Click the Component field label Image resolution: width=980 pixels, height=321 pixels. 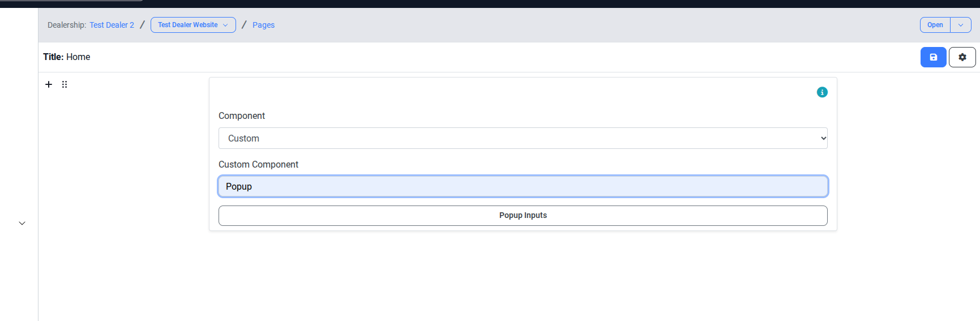pos(242,115)
